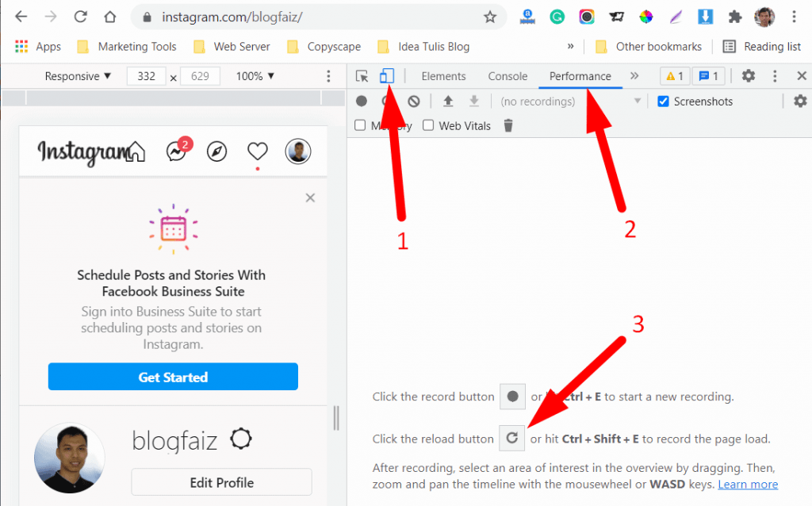The width and height of the screenshot is (812, 506).
Task: Open the Instagram activity heart icon
Action: (258, 151)
